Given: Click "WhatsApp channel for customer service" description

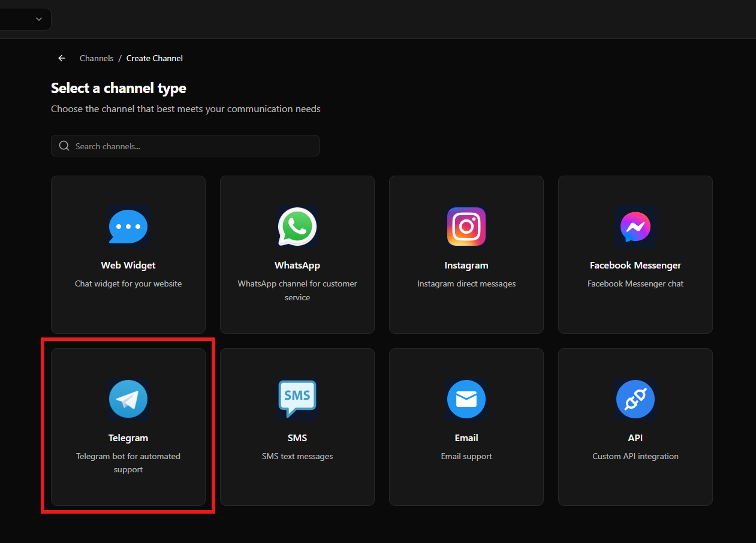Looking at the screenshot, I should (297, 291).
